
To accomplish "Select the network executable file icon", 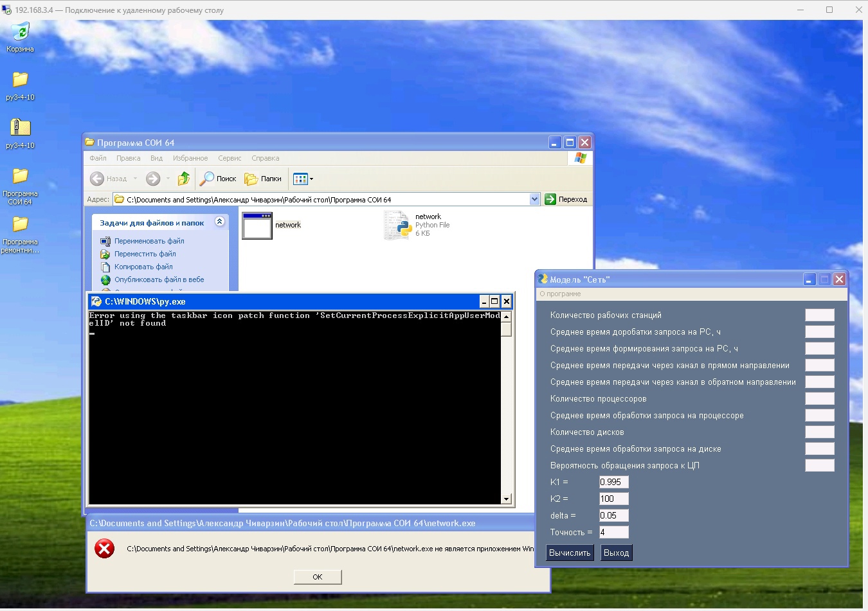I will point(257,226).
